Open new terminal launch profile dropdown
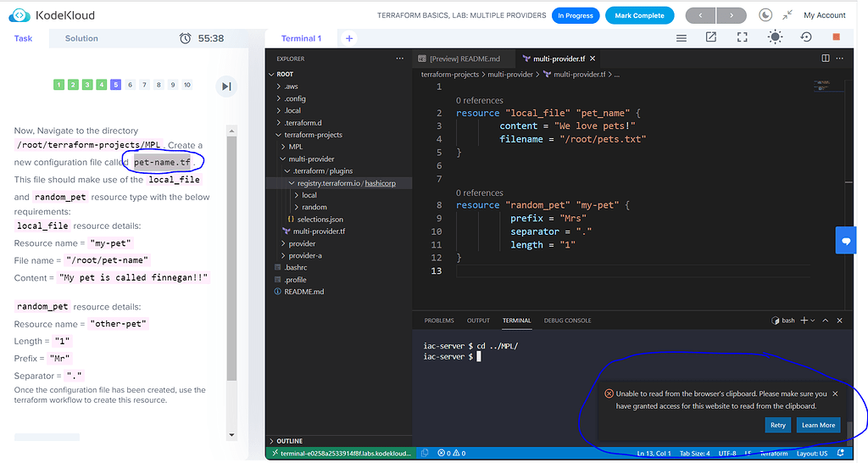Screen dimensions: 868x463 coord(814,321)
